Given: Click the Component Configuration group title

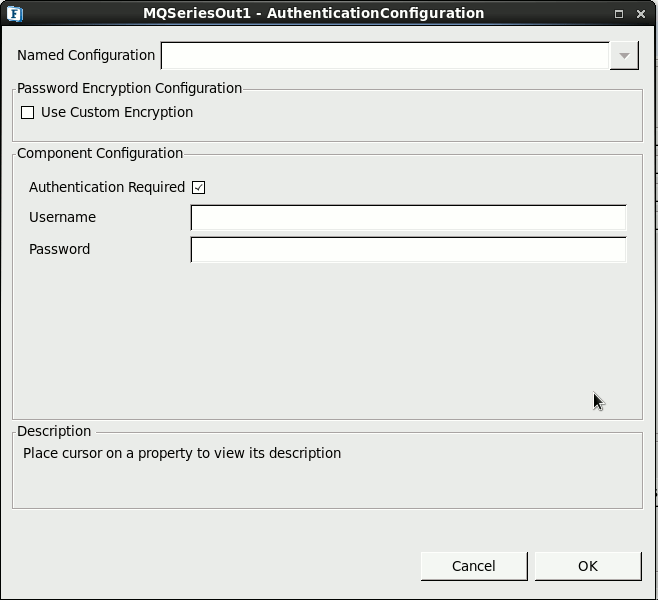Looking at the screenshot, I should click(x=100, y=154).
